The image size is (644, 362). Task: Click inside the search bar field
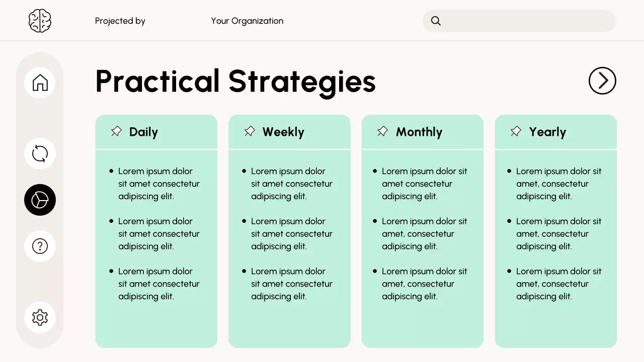coord(528,21)
